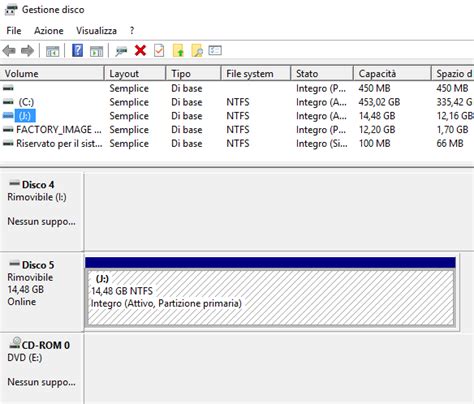Sort by the Tipo column header
This screenshot has height=404, width=474.
193,73
